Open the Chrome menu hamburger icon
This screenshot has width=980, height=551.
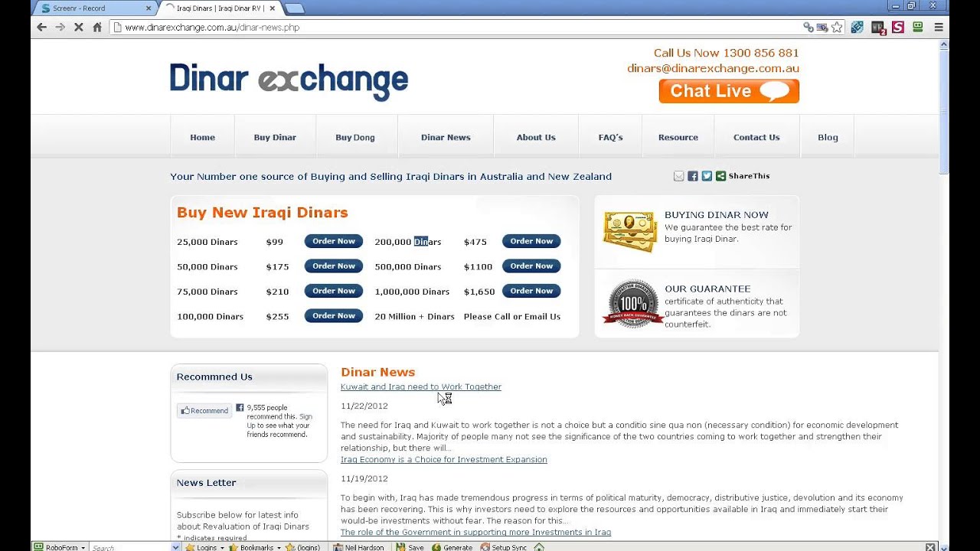pos(939,27)
